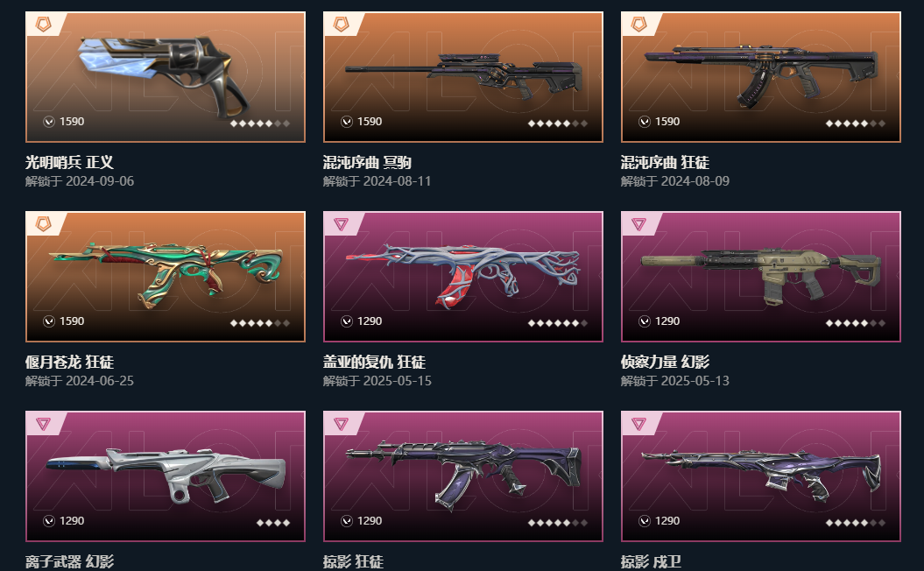The height and width of the screenshot is (571, 924).
Task: Select the 混沌序曲 冥驹 sniper thumbnail
Action: coord(463,77)
